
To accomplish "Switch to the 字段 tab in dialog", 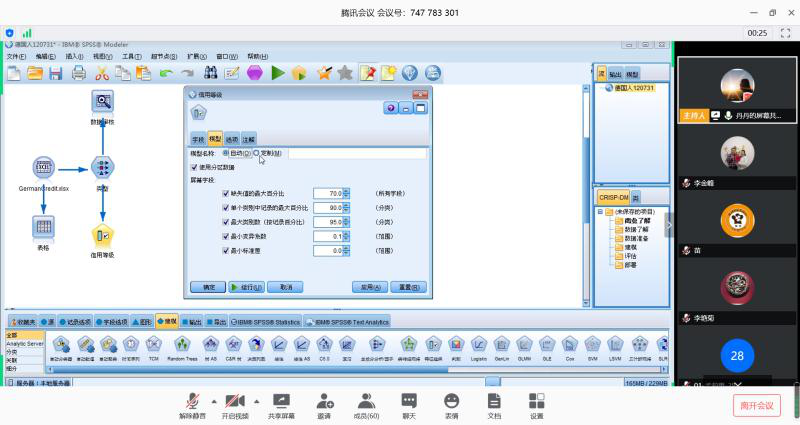I will click(197, 139).
